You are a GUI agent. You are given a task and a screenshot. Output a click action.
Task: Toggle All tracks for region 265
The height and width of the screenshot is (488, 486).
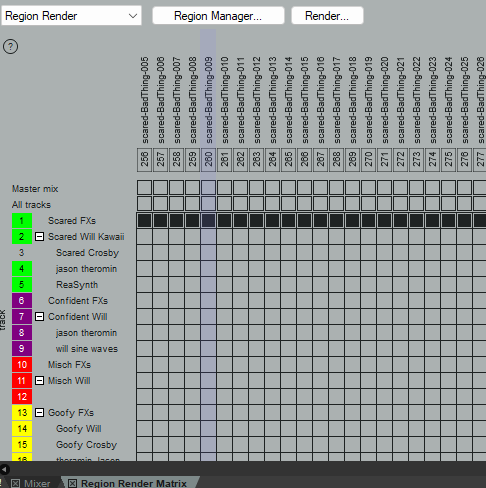point(288,203)
